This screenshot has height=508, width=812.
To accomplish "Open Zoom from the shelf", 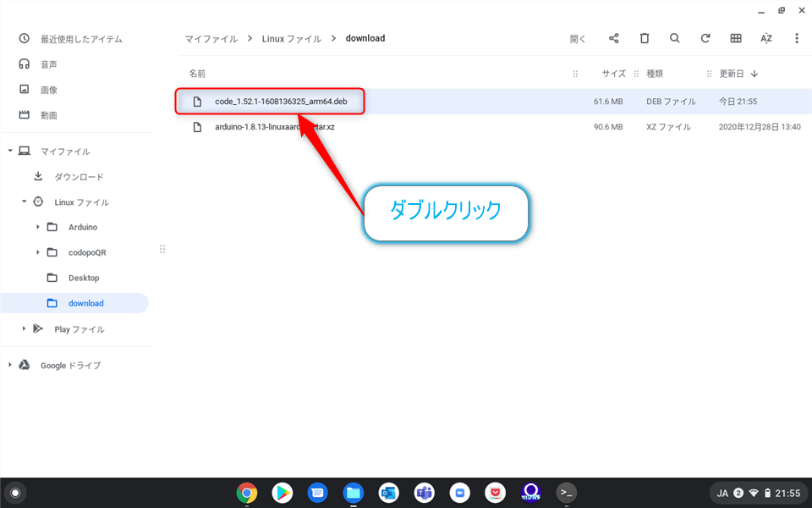I will 459,493.
